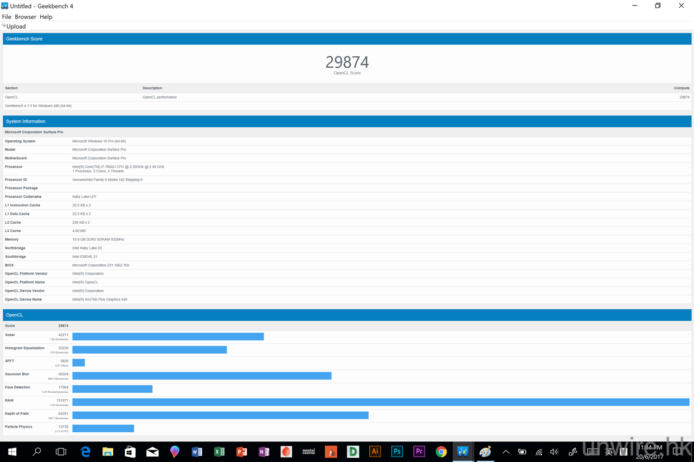Launch Microsoft Edge from the taskbar

point(86,452)
